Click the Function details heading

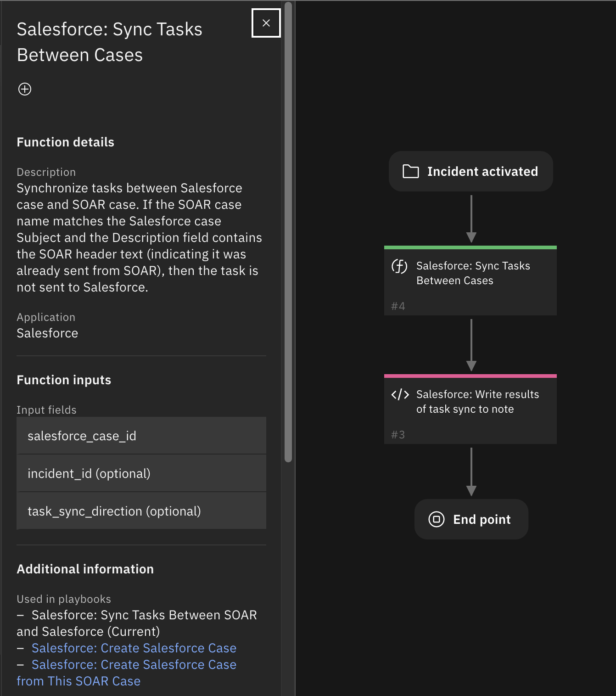pos(66,142)
